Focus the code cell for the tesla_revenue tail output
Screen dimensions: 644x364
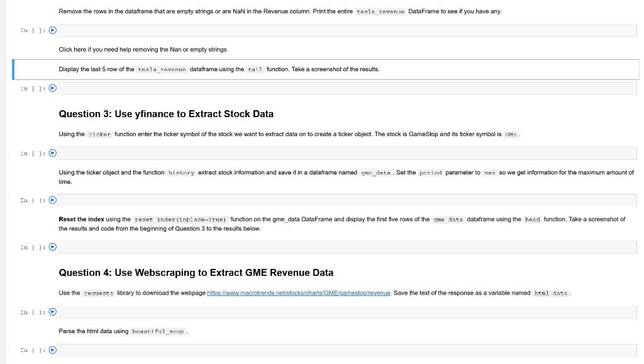[346, 88]
